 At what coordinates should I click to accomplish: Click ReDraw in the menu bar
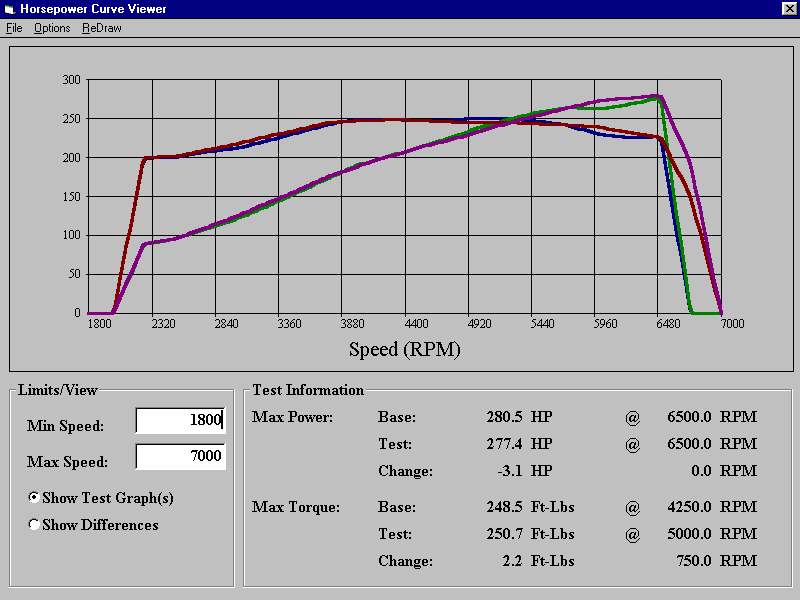coord(101,28)
